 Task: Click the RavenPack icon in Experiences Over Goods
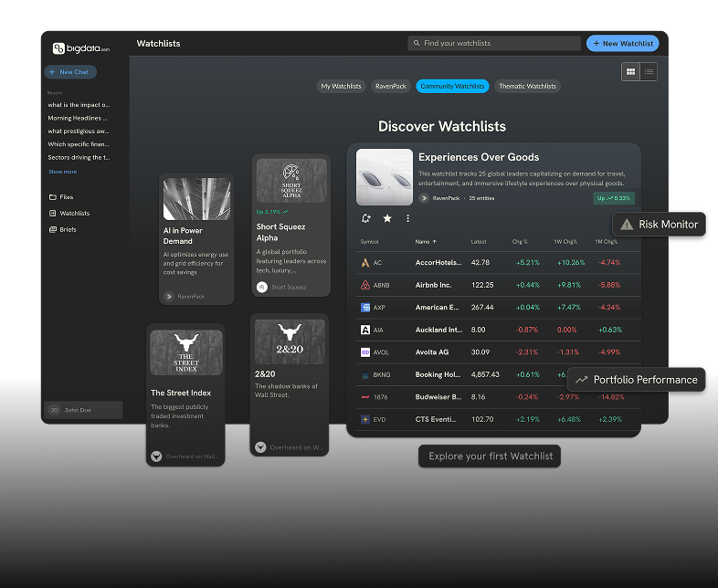tap(424, 198)
